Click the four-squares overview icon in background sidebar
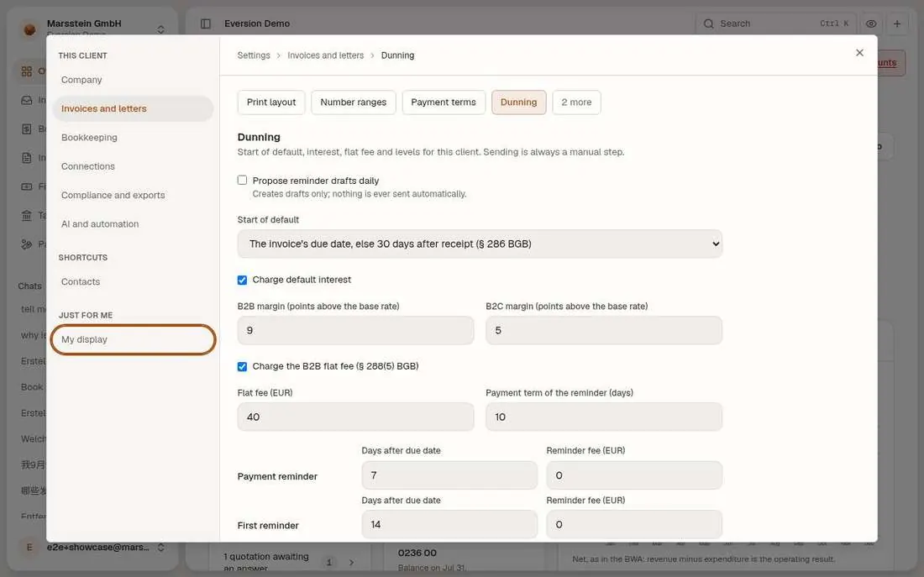The image size is (924, 577). click(x=27, y=71)
